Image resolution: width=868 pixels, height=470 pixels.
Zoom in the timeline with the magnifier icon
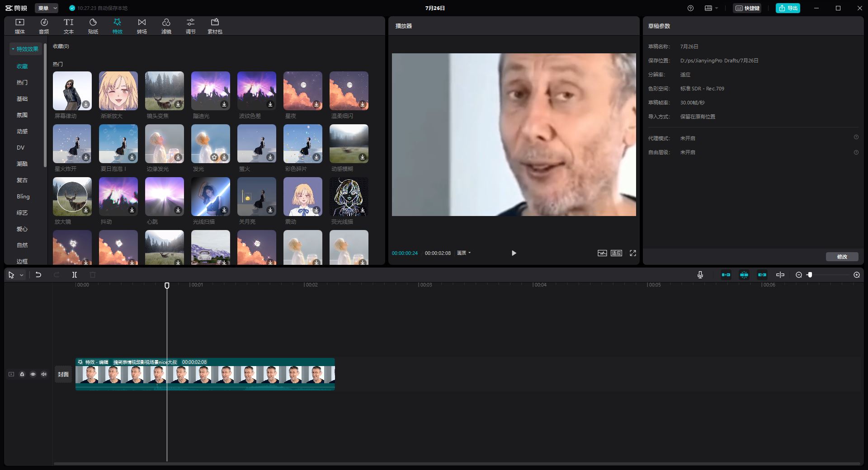857,275
